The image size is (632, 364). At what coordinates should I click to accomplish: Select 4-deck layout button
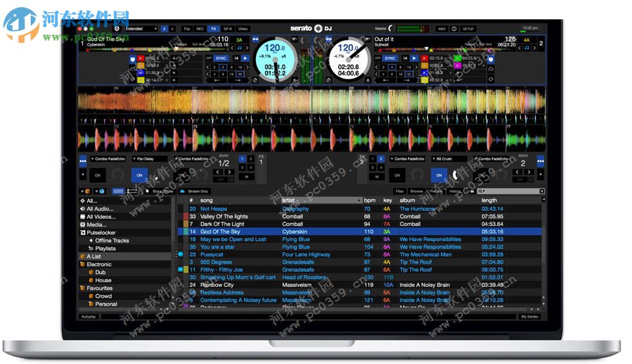tap(172, 29)
